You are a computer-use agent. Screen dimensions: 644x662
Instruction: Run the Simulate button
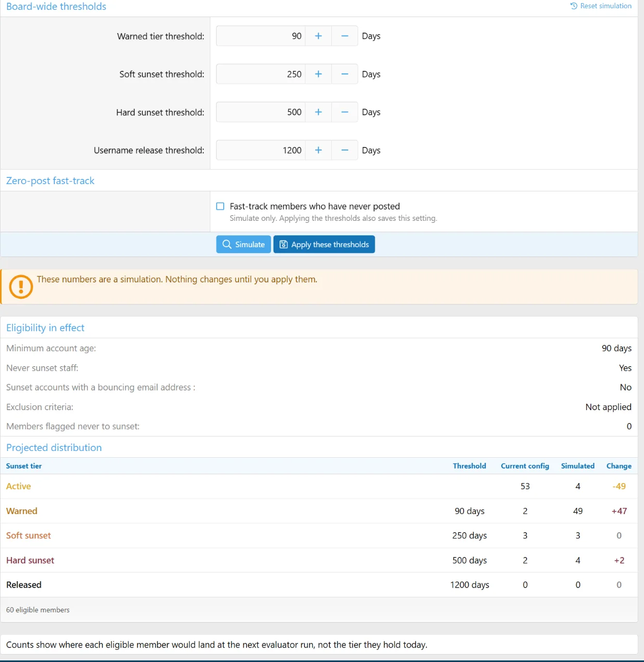point(243,245)
